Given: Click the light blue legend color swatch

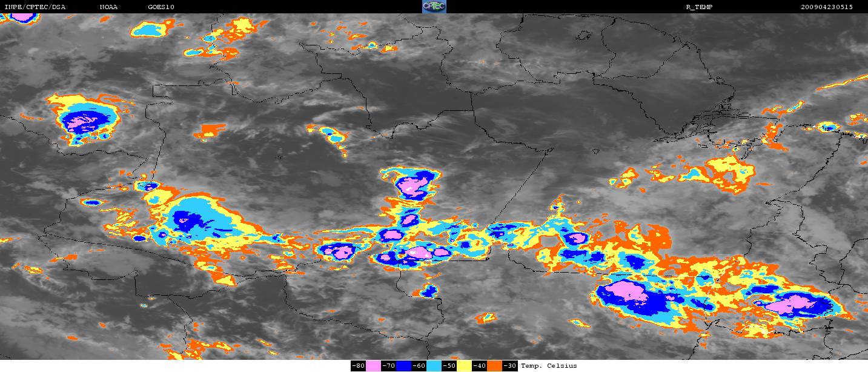Looking at the screenshot, I should pyautogui.click(x=434, y=366).
